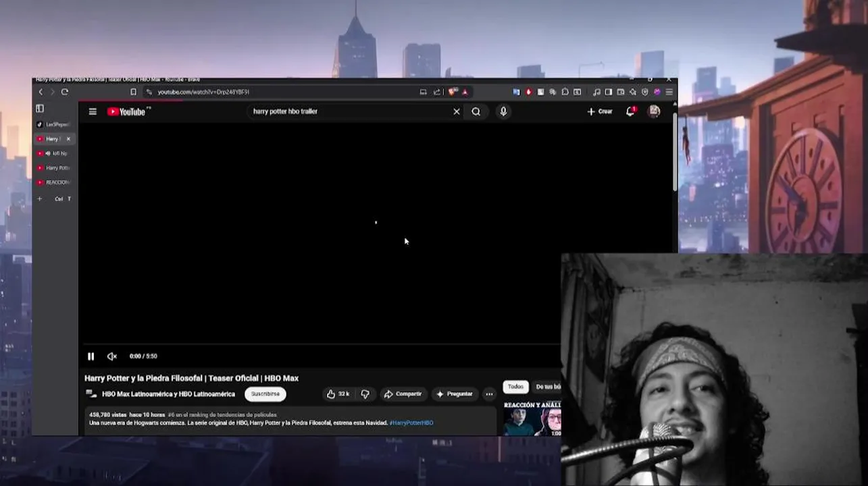Image resolution: width=868 pixels, height=486 pixels.
Task: Open more actions three-dot menu under video
Action: pos(489,394)
